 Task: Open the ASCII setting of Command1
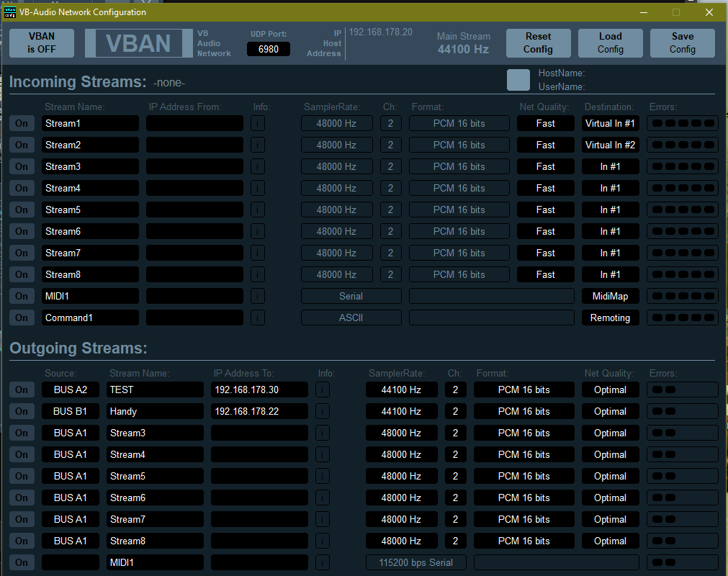[x=351, y=318]
